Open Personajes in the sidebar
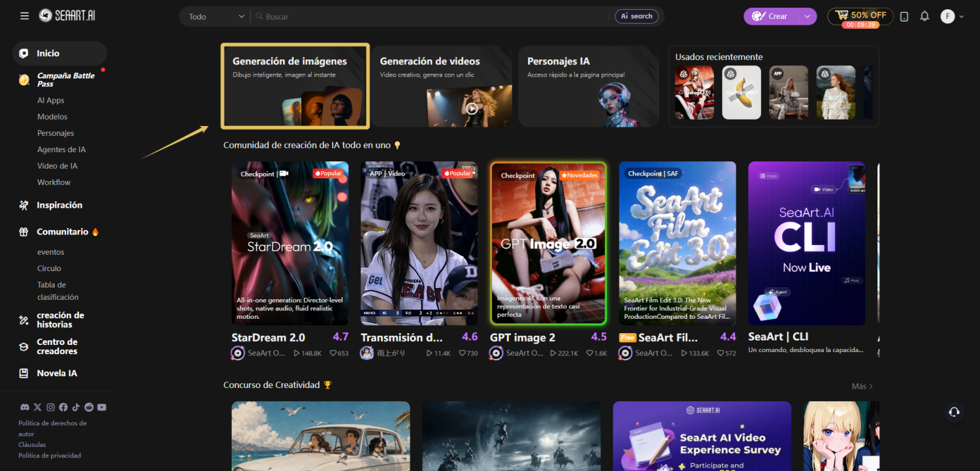 (x=56, y=133)
